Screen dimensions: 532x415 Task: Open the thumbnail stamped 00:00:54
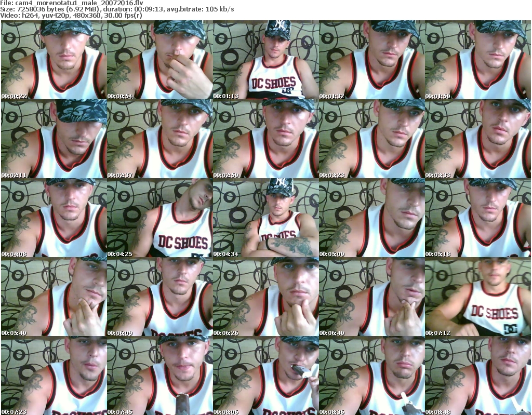[x=160, y=60]
